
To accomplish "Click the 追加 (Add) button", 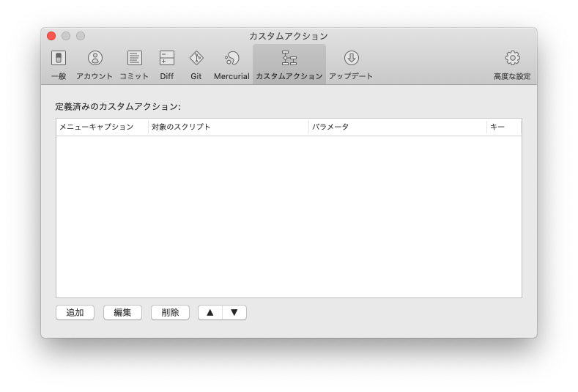I will [75, 313].
